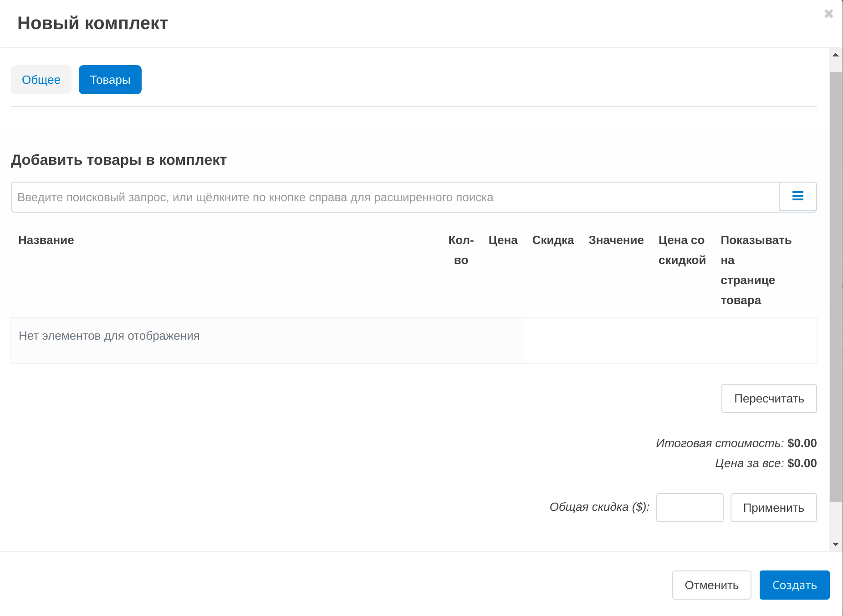Click the Цена со скидкой column header
The width and height of the screenshot is (843, 616).
[682, 250]
